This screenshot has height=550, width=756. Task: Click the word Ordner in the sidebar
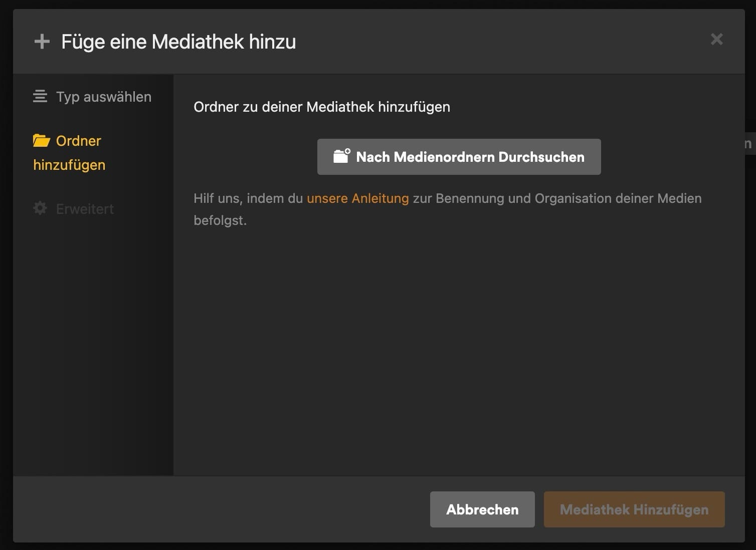[79, 141]
